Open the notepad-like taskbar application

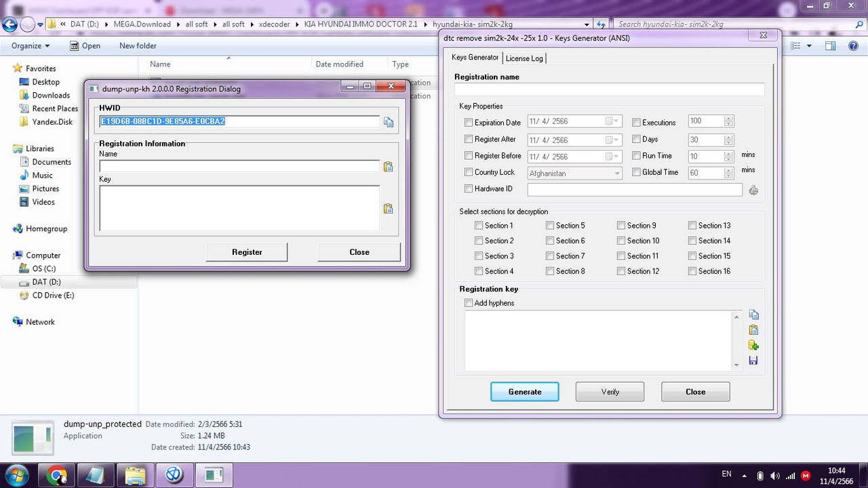click(x=96, y=475)
